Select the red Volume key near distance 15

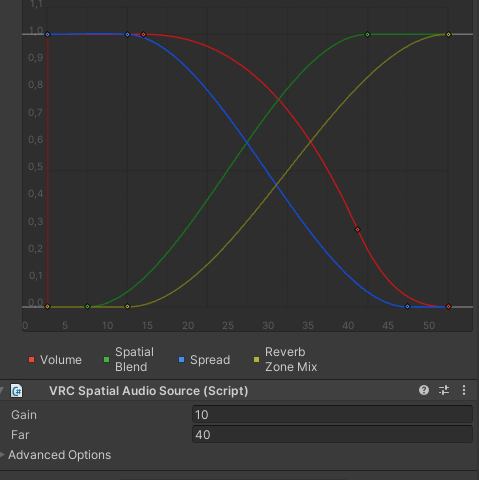pos(143,34)
